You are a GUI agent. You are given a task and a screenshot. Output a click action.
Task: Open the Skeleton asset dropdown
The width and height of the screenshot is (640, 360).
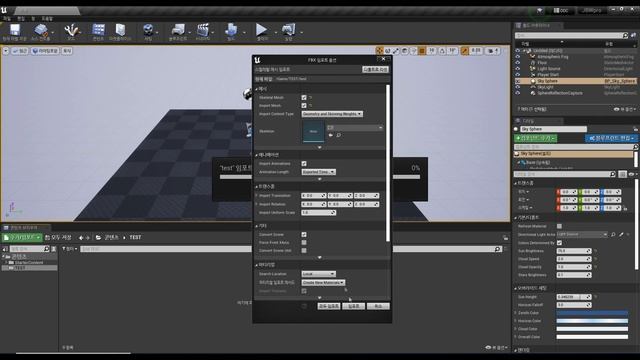tap(354, 128)
